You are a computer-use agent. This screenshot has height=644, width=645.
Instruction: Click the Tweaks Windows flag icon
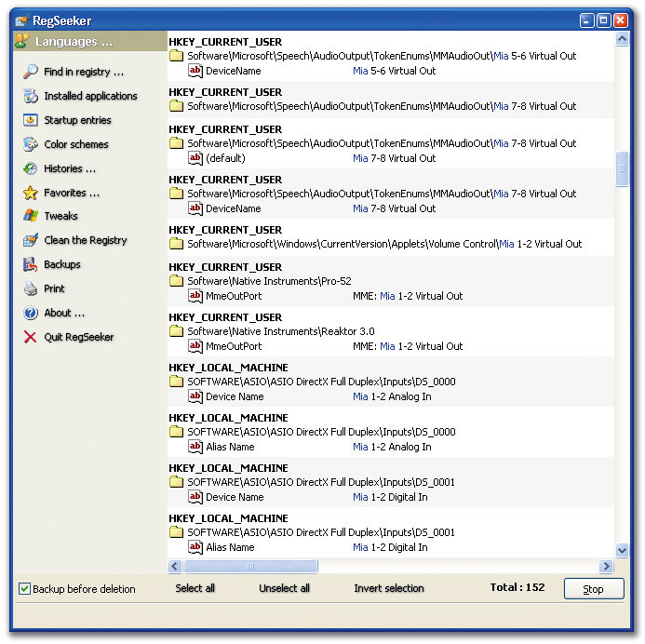pyautogui.click(x=31, y=216)
